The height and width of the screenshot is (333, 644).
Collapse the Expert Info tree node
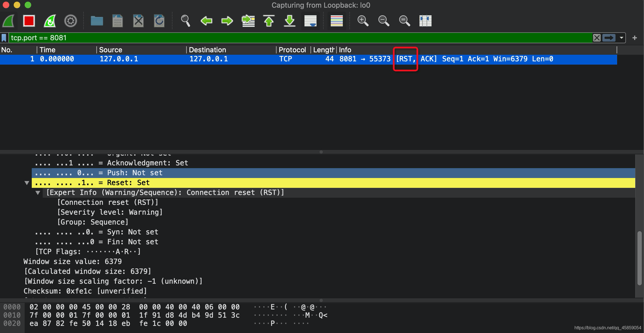click(38, 193)
